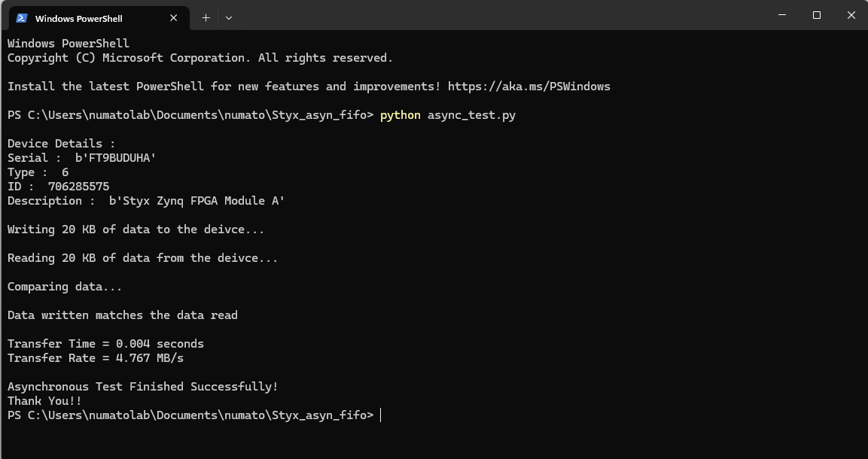Maximize the terminal window
Image resolution: width=868 pixels, height=459 pixels.
(816, 15)
